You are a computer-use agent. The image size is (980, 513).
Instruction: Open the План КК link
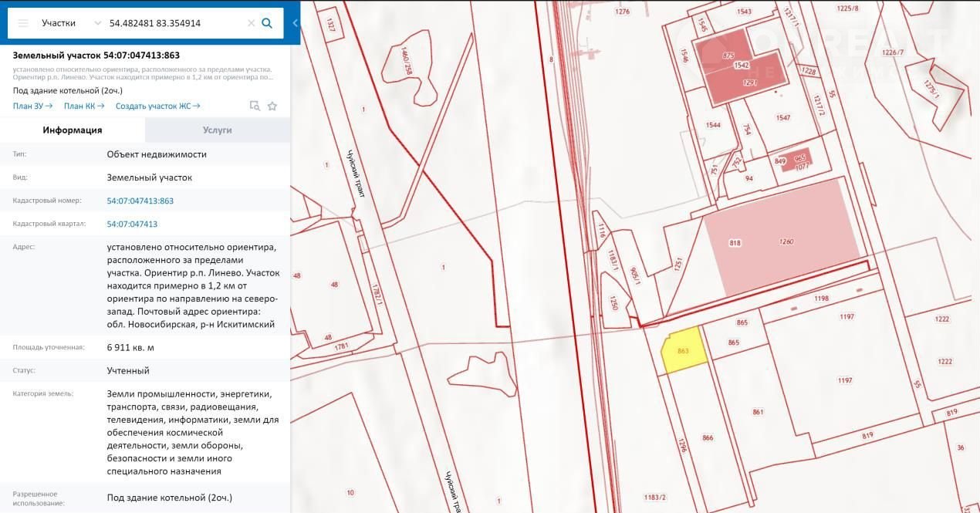click(x=83, y=106)
